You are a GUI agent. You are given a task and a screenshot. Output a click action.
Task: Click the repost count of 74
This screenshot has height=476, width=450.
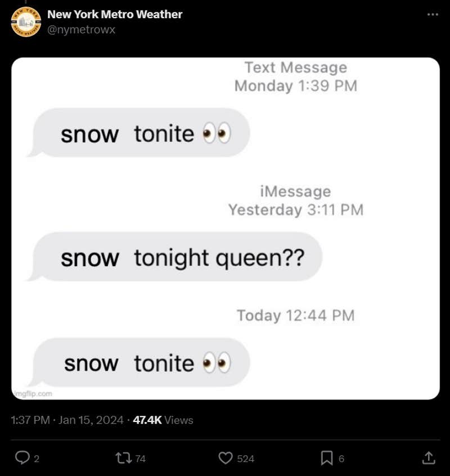(x=141, y=459)
